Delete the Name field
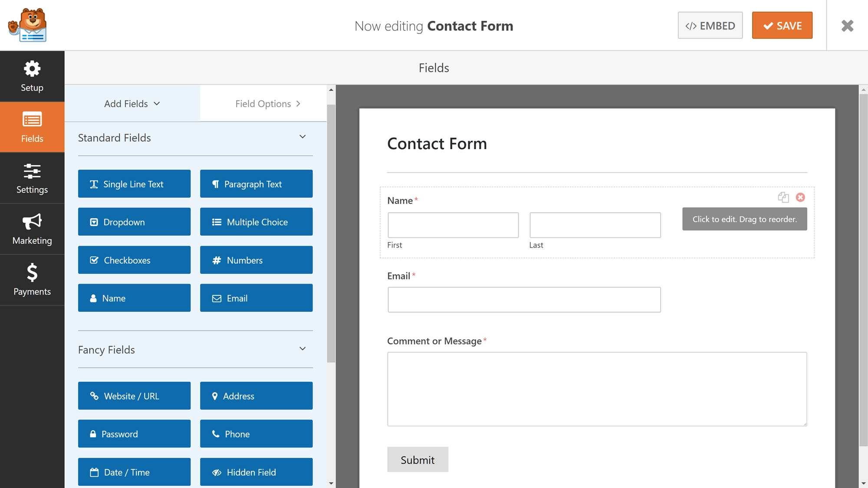This screenshot has width=868, height=488. tap(800, 197)
